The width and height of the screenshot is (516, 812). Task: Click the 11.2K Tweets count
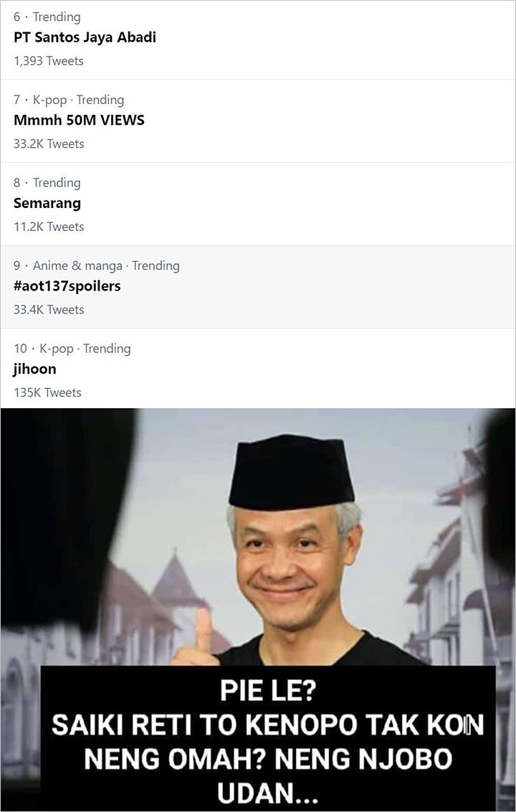point(49,227)
